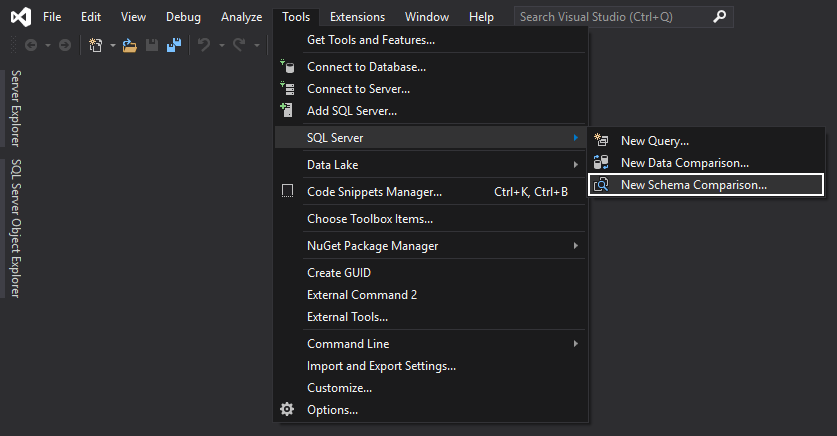The image size is (837, 436).
Task: Open the Redo history dropdown arrow
Action: coord(256,45)
